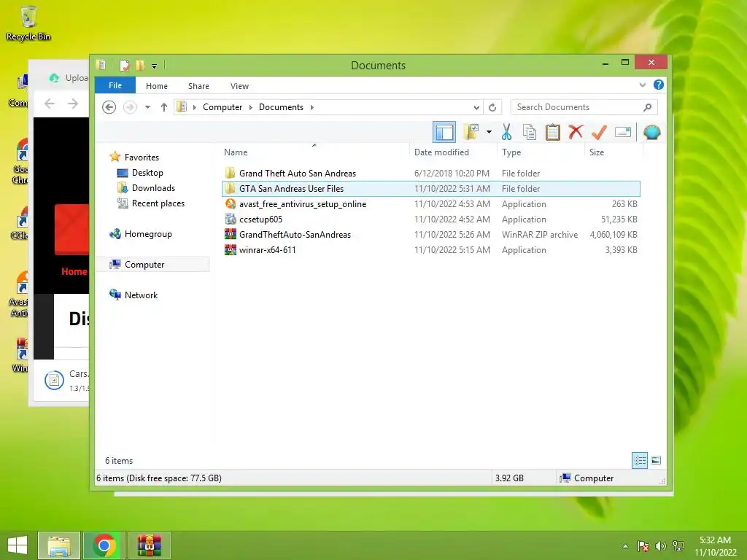Select Homegroup in navigation pane
This screenshot has height=560, width=747.
point(148,234)
